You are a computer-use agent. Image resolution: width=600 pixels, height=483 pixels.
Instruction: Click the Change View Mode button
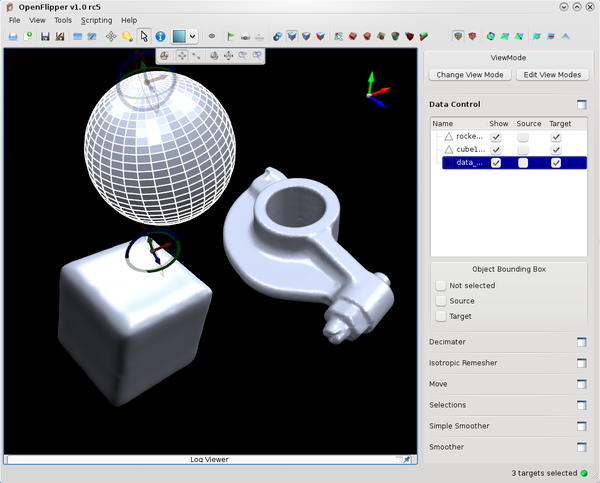(x=469, y=75)
